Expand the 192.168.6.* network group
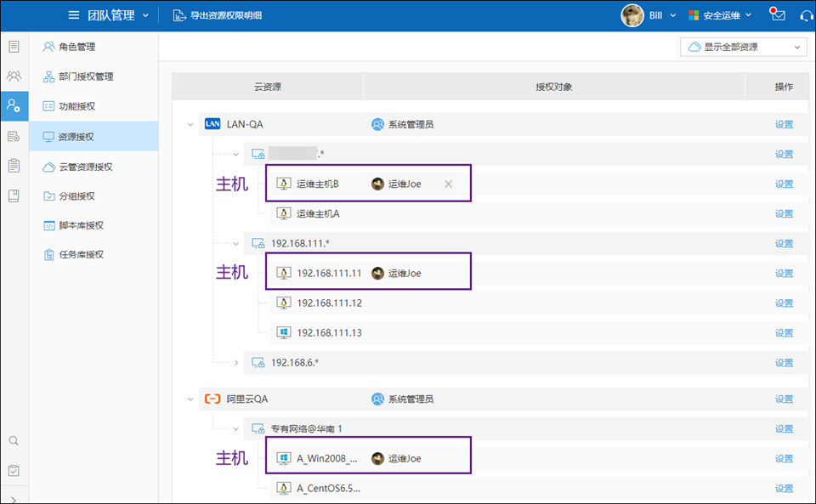Screen dimensions: 816x504 pyautogui.click(x=236, y=363)
